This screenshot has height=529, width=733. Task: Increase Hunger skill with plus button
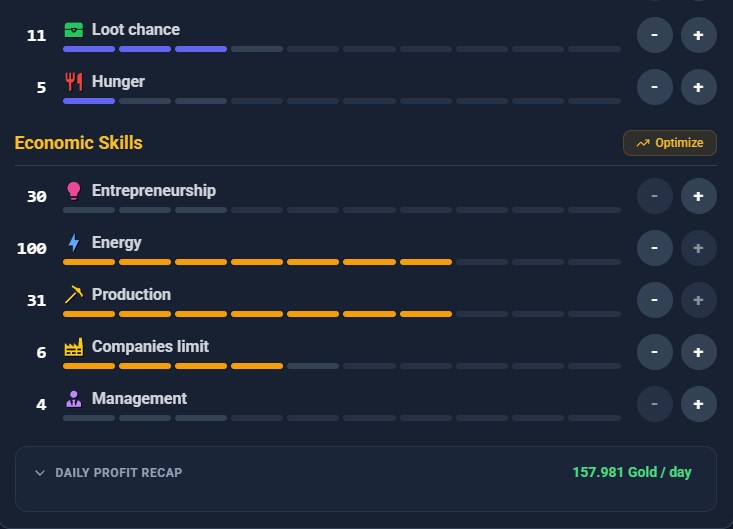point(698,87)
